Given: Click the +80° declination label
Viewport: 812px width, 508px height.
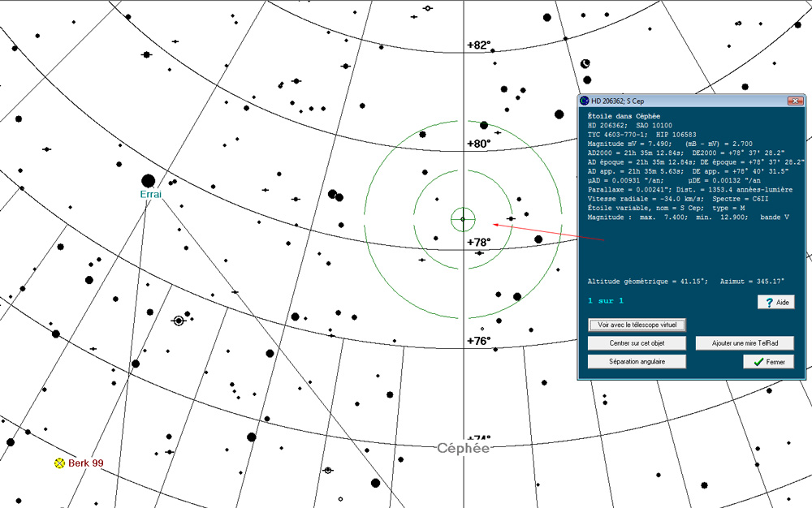Looking at the screenshot, I should click(x=478, y=144).
